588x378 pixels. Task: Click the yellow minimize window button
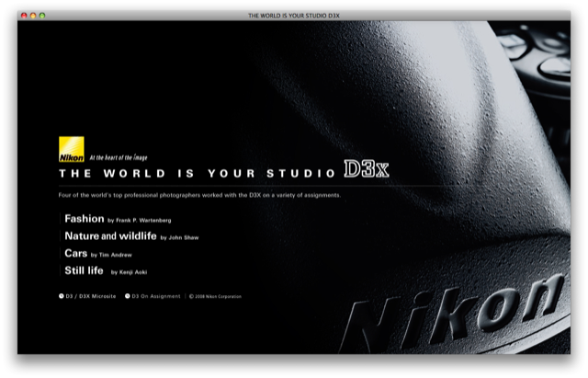33,16
